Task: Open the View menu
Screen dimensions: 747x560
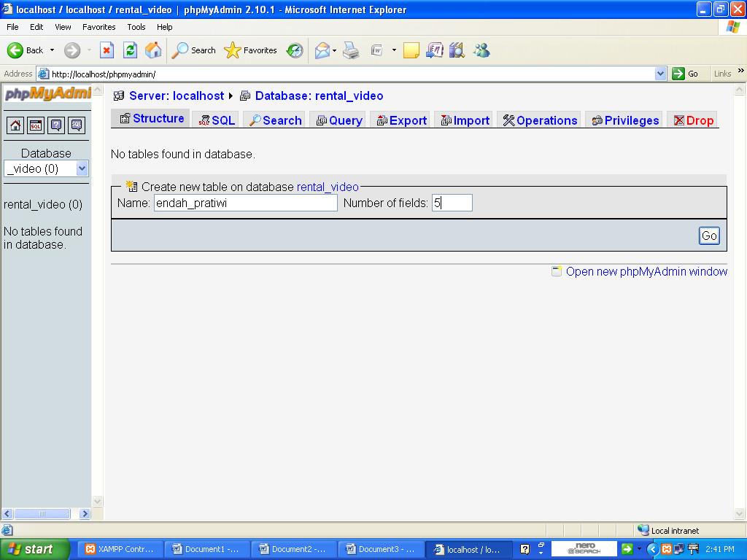Action: pyautogui.click(x=63, y=27)
